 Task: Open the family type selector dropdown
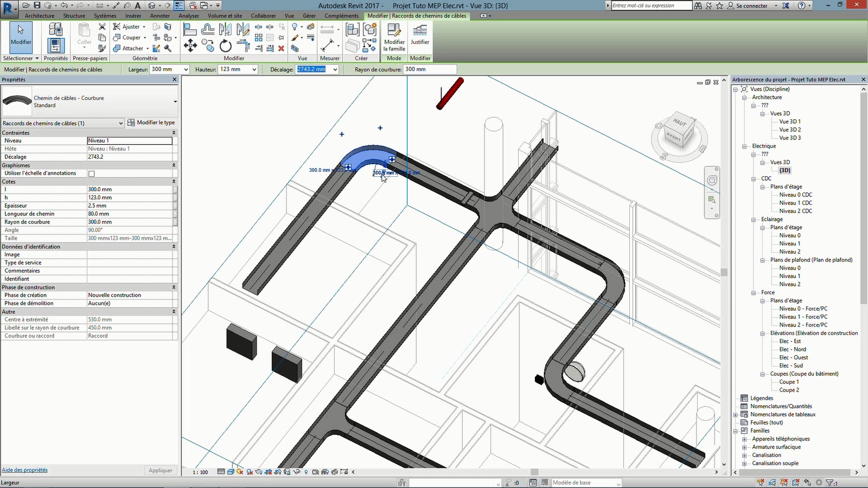click(x=175, y=101)
